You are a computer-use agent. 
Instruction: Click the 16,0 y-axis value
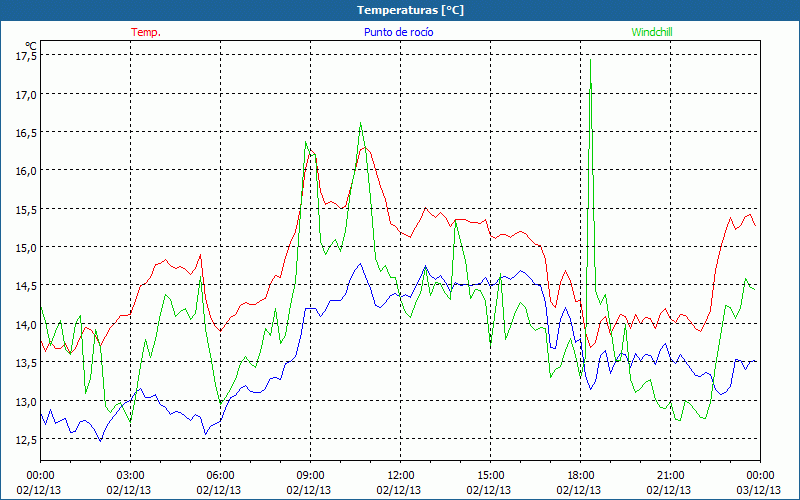(26, 171)
